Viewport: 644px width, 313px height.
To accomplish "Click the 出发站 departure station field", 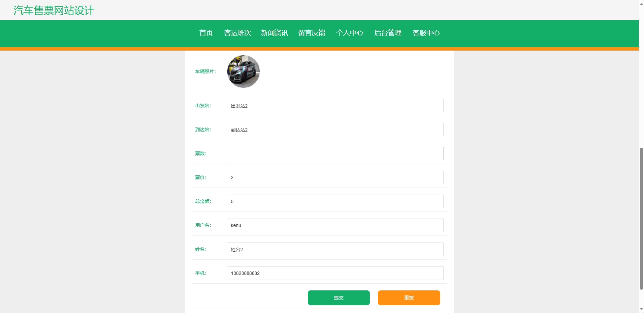I will coord(335,106).
